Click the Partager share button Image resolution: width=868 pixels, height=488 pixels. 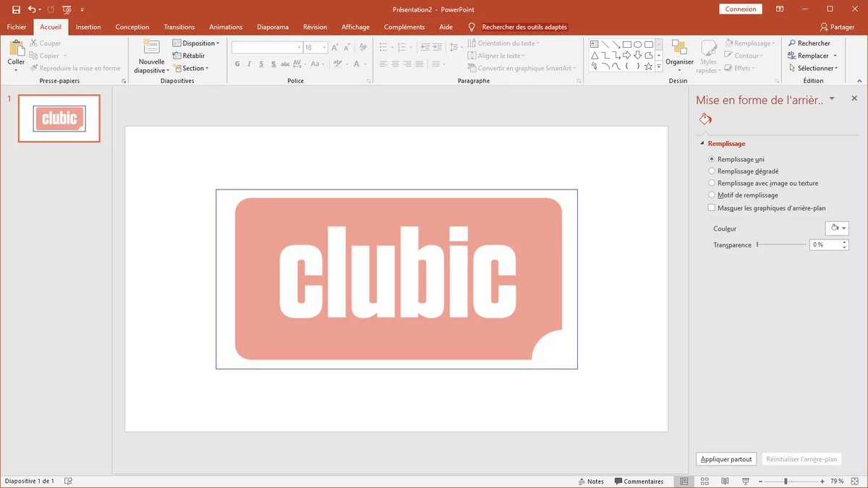(837, 27)
